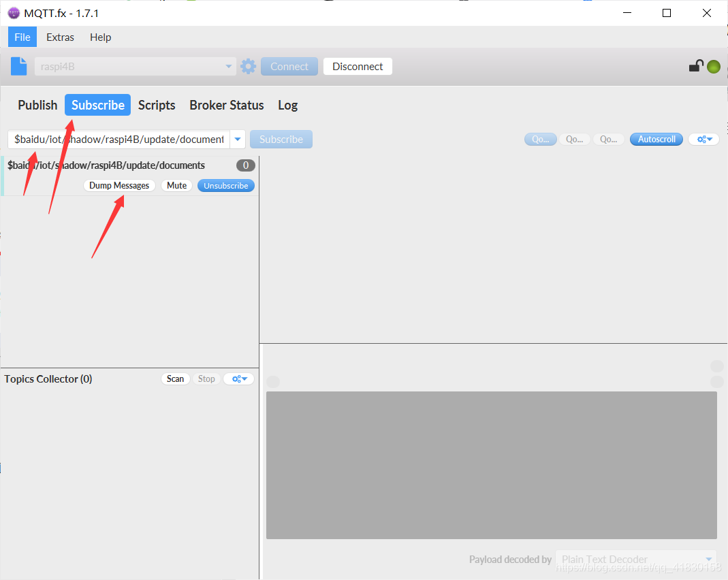728x580 pixels.
Task: Open the File menu
Action: (22, 37)
